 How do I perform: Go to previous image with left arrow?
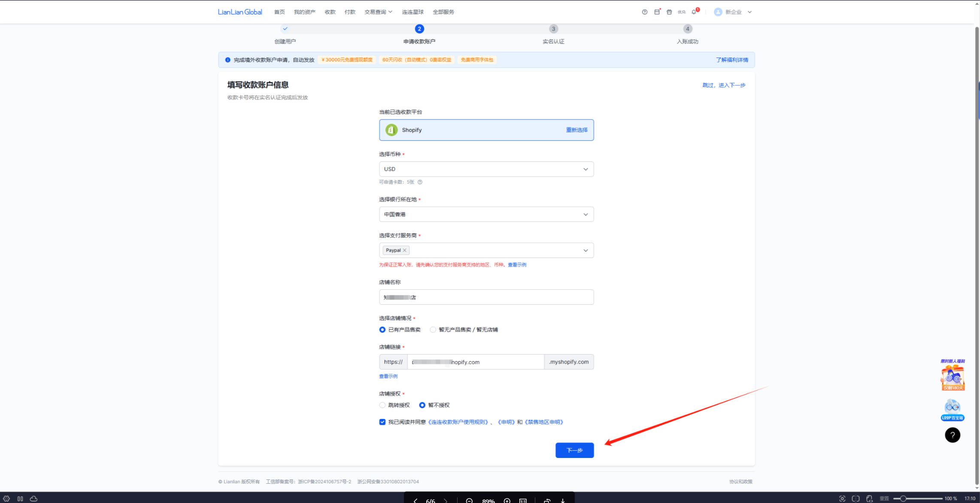415,500
